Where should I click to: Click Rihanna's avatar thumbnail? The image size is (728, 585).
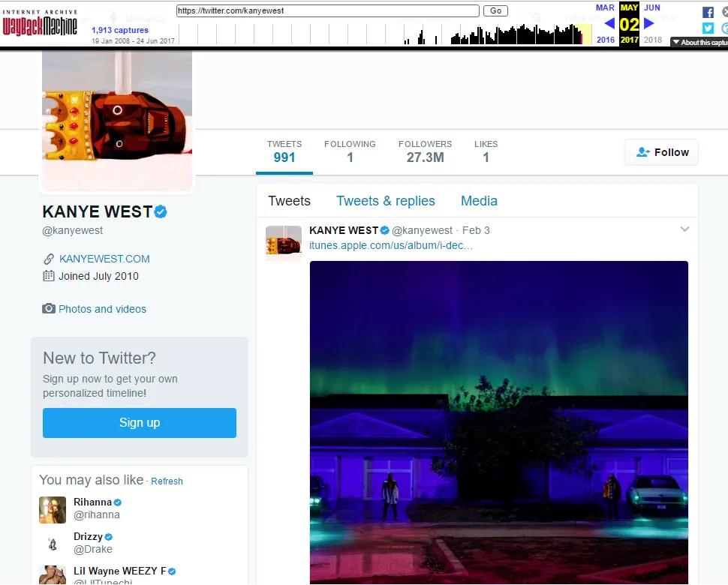pyautogui.click(x=53, y=510)
